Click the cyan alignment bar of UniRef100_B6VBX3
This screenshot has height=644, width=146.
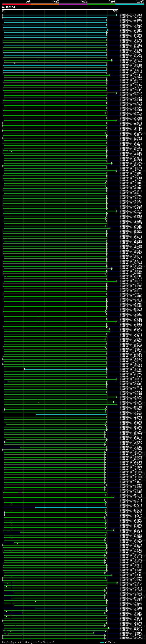point(66,369)
